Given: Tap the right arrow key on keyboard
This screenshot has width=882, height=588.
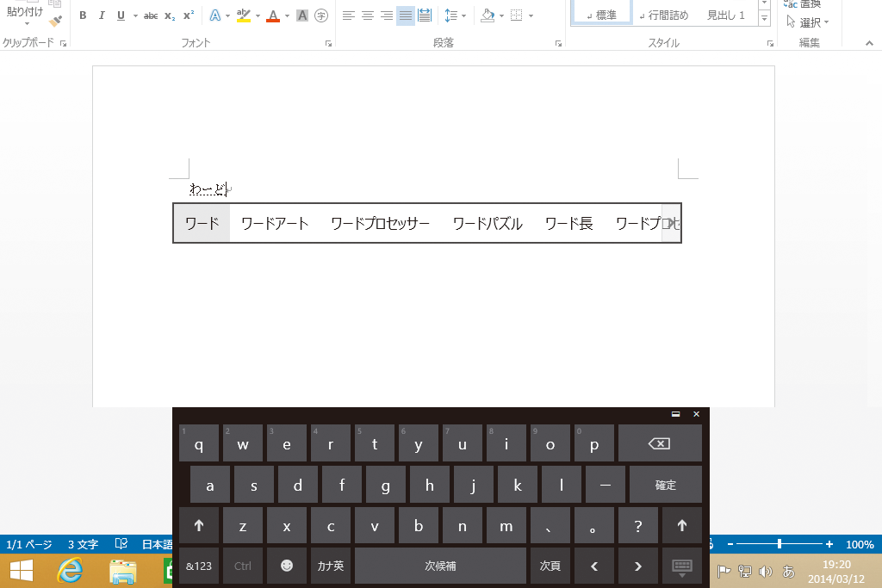Looking at the screenshot, I should tap(638, 566).
